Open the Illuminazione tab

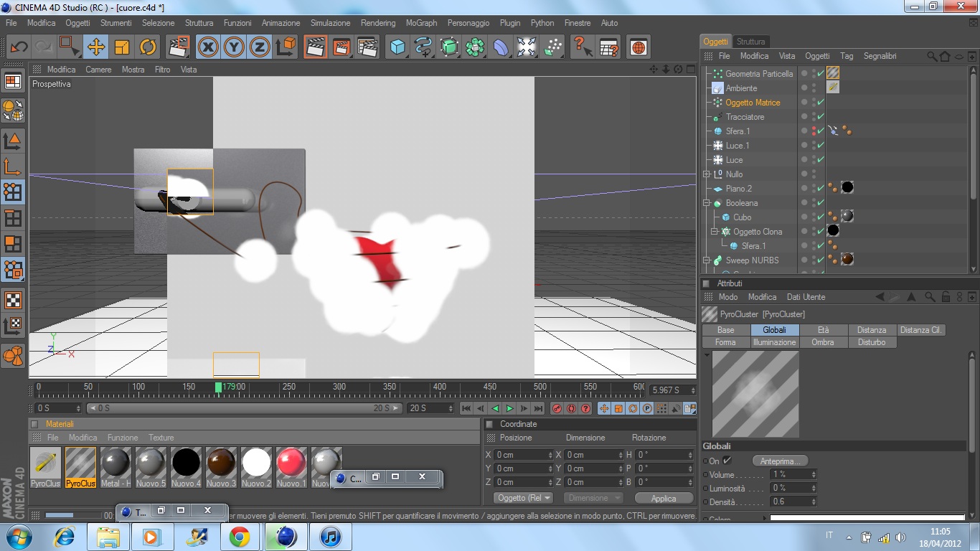pyautogui.click(x=774, y=342)
